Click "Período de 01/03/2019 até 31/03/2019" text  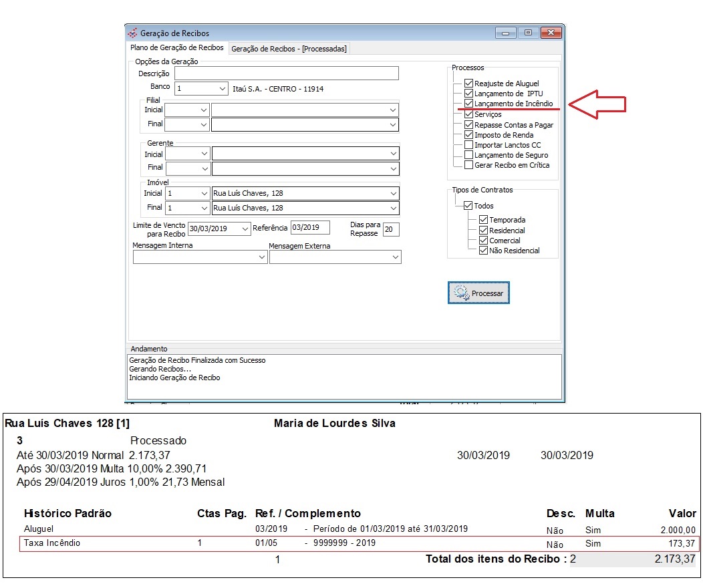click(x=390, y=529)
